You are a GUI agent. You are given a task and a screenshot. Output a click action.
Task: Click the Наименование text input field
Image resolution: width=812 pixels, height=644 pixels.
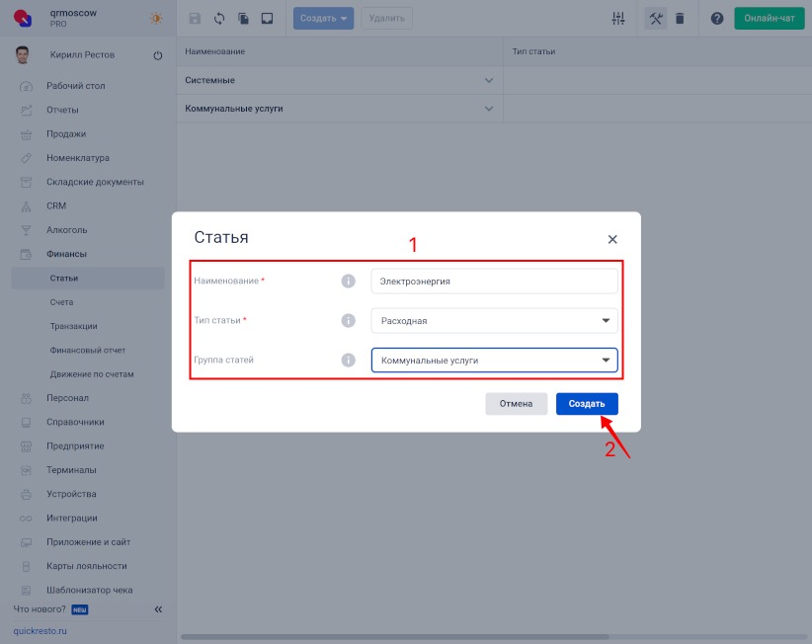pyautogui.click(x=494, y=282)
